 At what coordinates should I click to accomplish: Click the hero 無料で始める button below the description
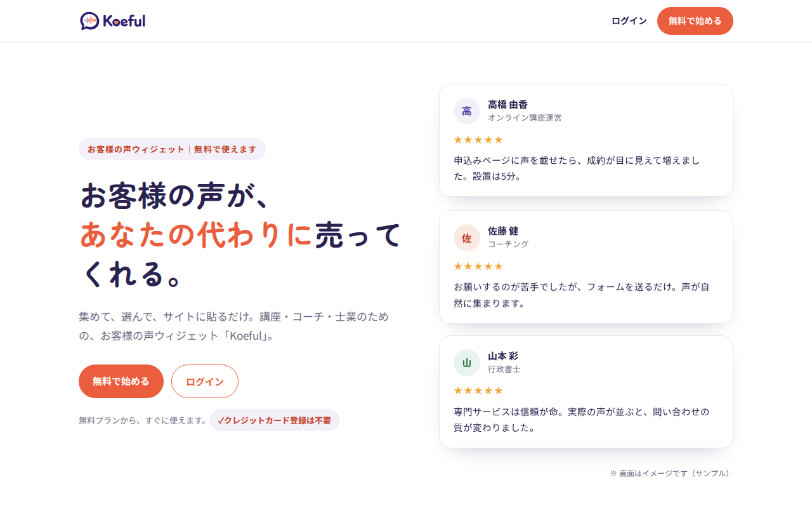click(x=121, y=382)
